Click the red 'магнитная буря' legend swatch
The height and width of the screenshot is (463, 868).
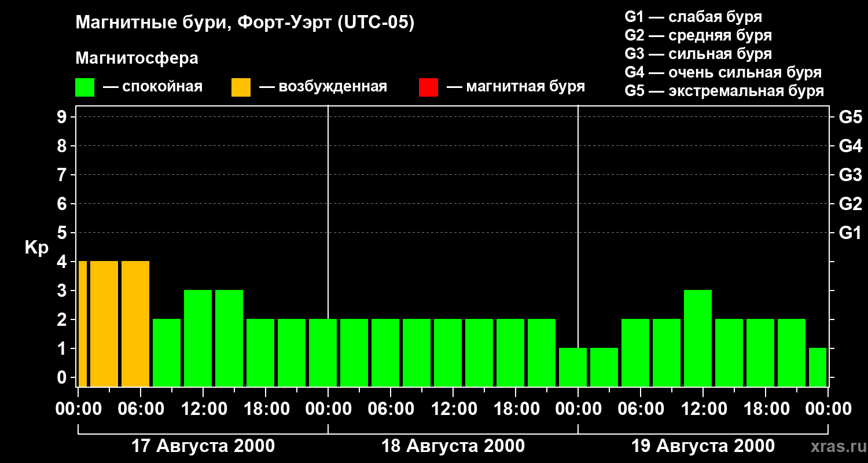coord(428,87)
